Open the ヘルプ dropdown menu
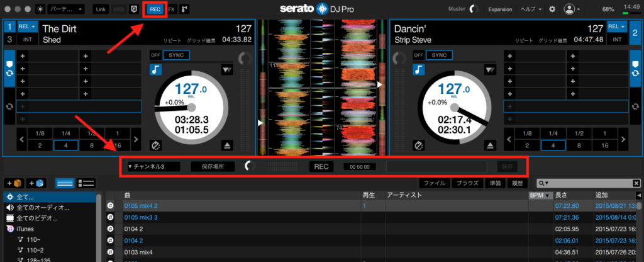Image resolution: width=644 pixels, height=262 pixels. [x=531, y=9]
